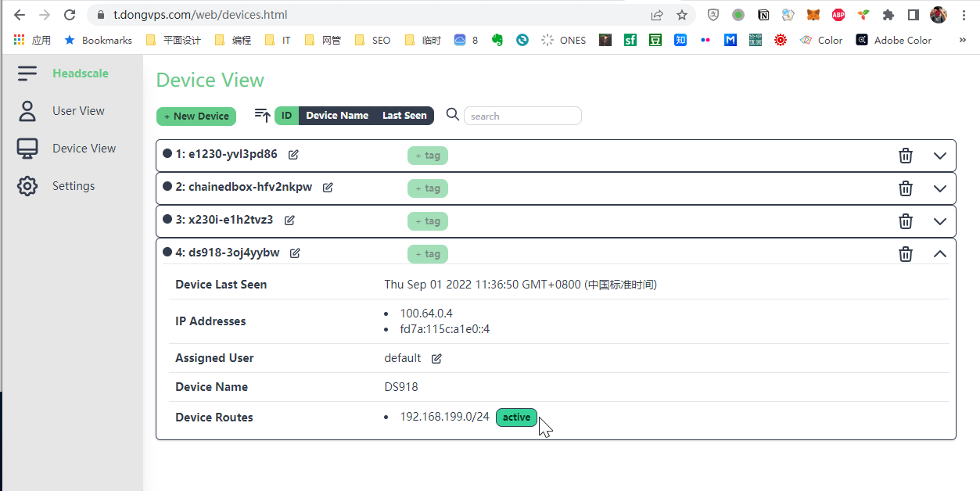Add a tag to x230i-e1h2tvz3

click(x=428, y=221)
